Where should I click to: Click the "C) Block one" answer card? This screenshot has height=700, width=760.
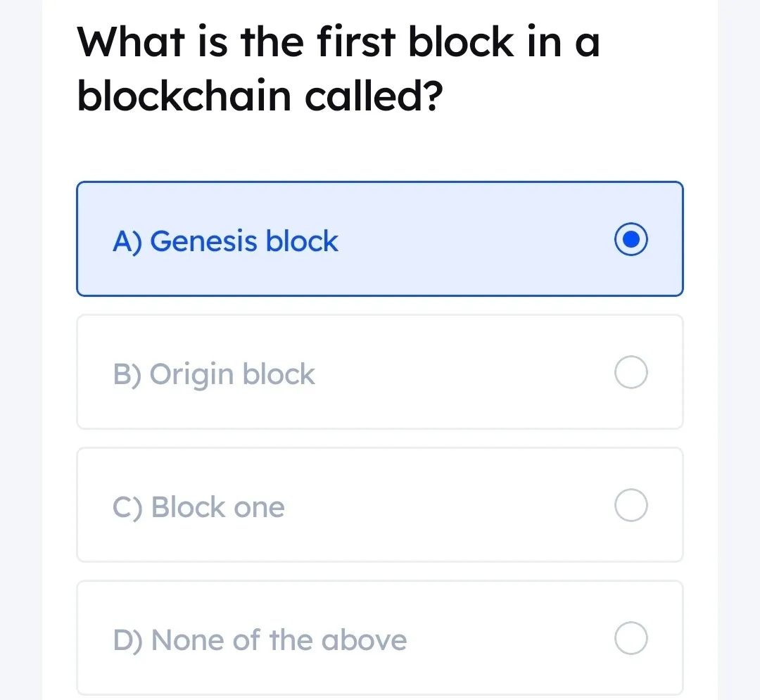pos(380,505)
